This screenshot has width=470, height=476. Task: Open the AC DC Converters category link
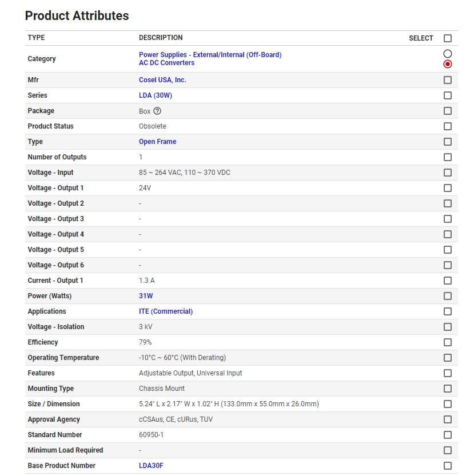(x=166, y=63)
